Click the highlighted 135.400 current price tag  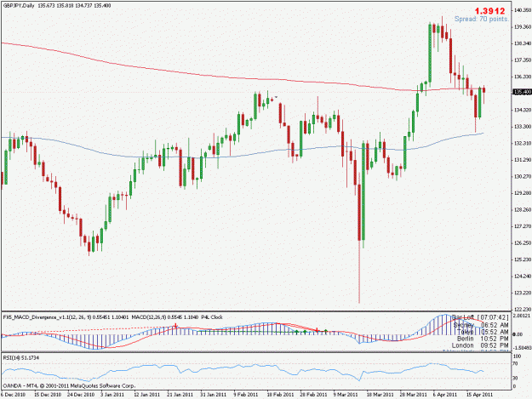(x=523, y=92)
